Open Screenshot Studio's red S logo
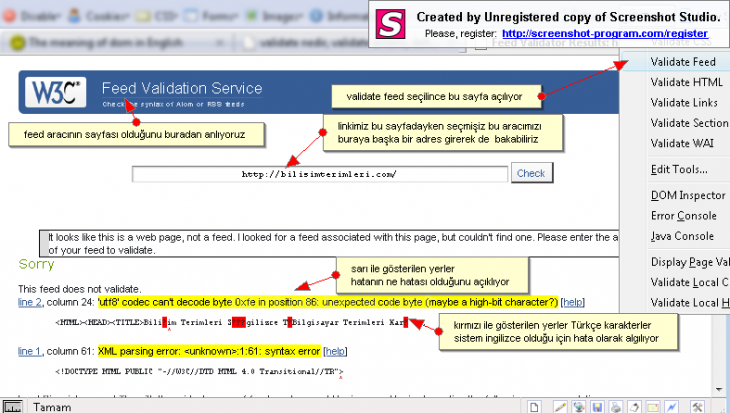730x413 pixels. tap(393, 24)
